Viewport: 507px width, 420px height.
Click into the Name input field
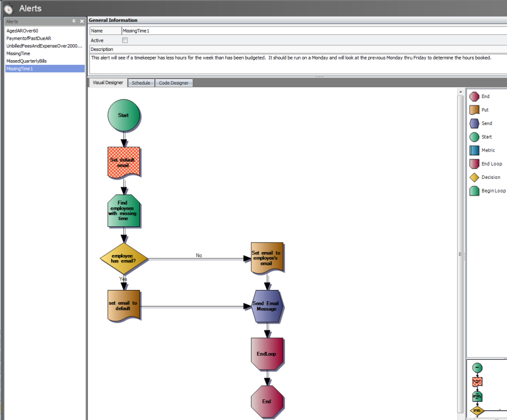(x=310, y=31)
